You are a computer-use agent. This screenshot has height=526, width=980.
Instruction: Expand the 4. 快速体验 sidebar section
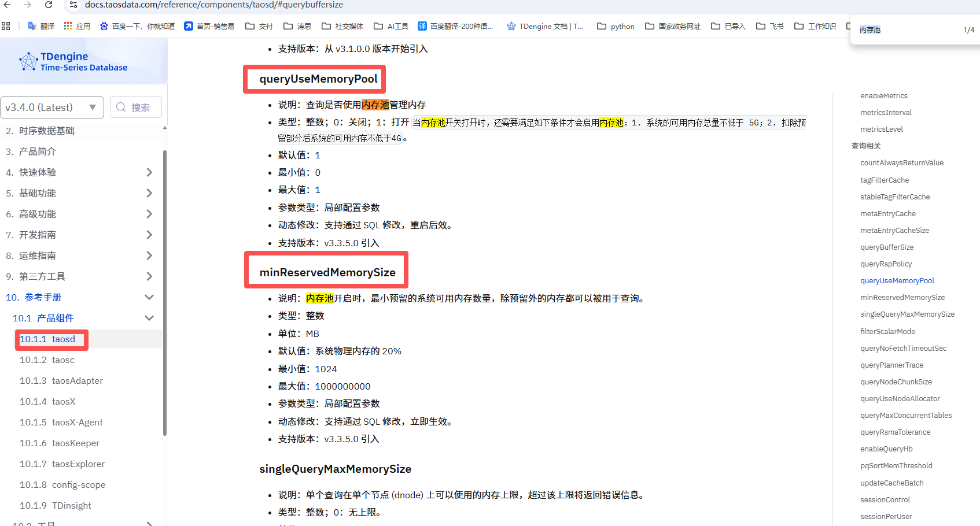point(149,172)
